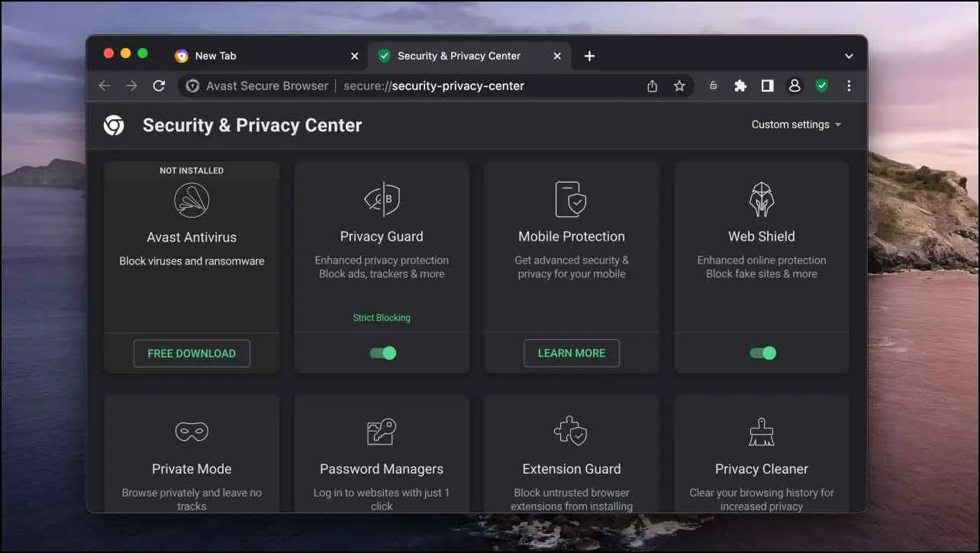Click the Privacy Guard title text
Viewport: 980px width, 553px height.
[382, 237]
